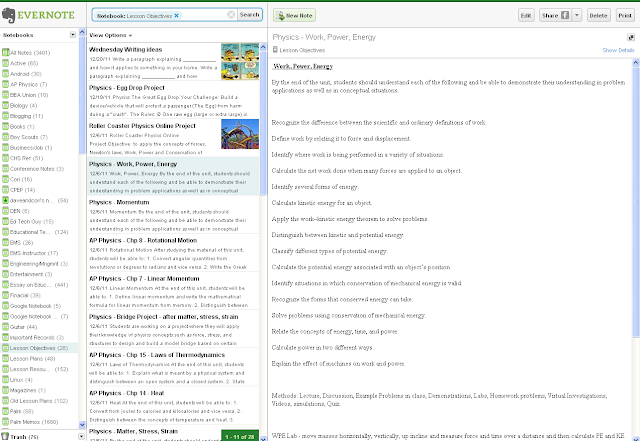The height and width of the screenshot is (441, 640).
Task: Click the Edit button
Action: click(526, 16)
